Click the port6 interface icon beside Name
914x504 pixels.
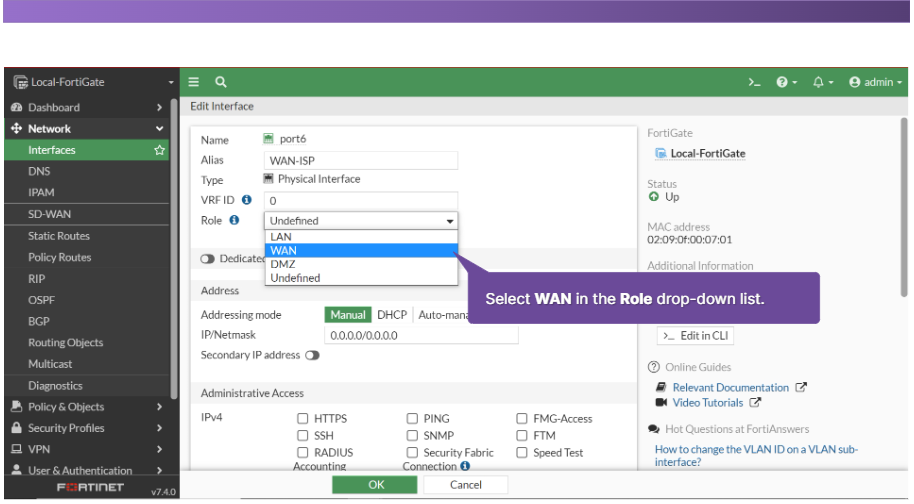tap(268, 139)
